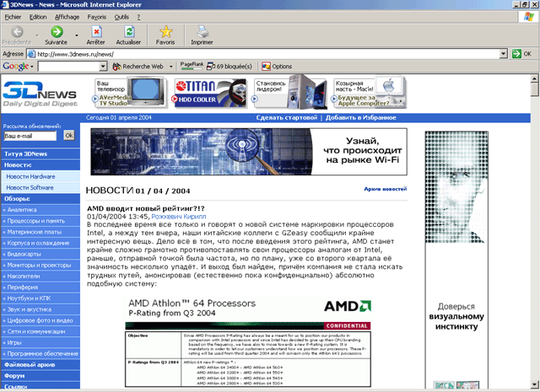Click the Google toolbar logo
Image resolution: width=540 pixels, height=392 pixels.
point(16,66)
